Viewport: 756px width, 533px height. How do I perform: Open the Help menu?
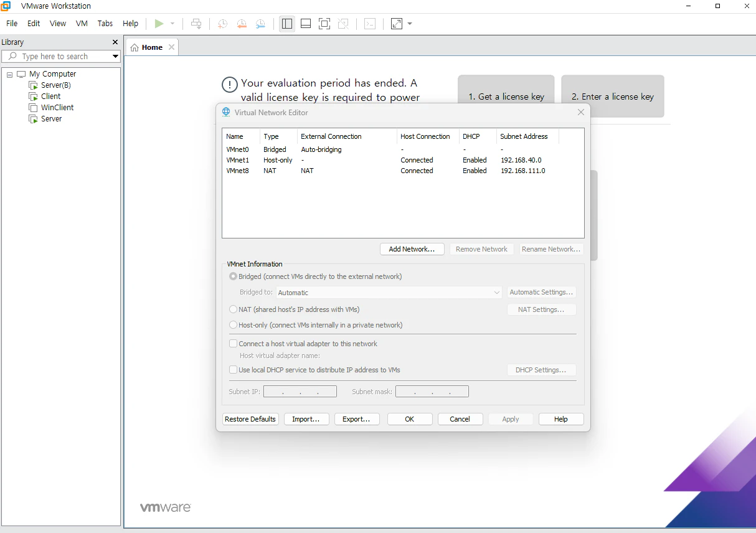pyautogui.click(x=131, y=23)
